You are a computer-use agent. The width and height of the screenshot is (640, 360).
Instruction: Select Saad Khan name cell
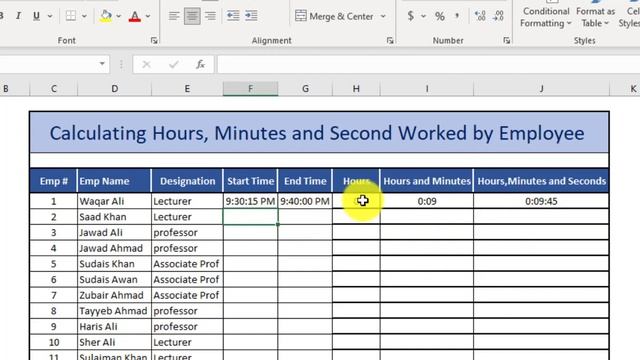(x=114, y=217)
